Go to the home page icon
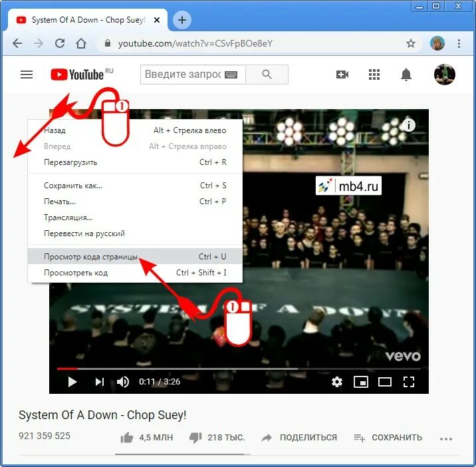 pos(81,43)
